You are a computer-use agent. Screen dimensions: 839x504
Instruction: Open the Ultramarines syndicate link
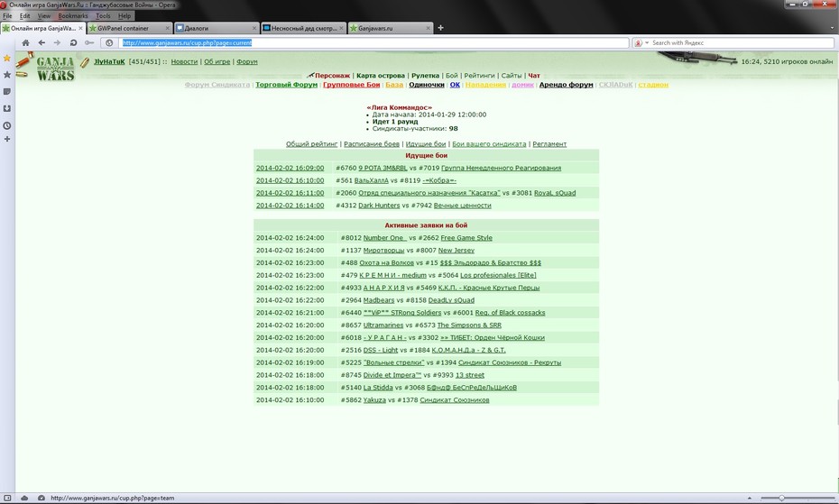click(x=383, y=325)
